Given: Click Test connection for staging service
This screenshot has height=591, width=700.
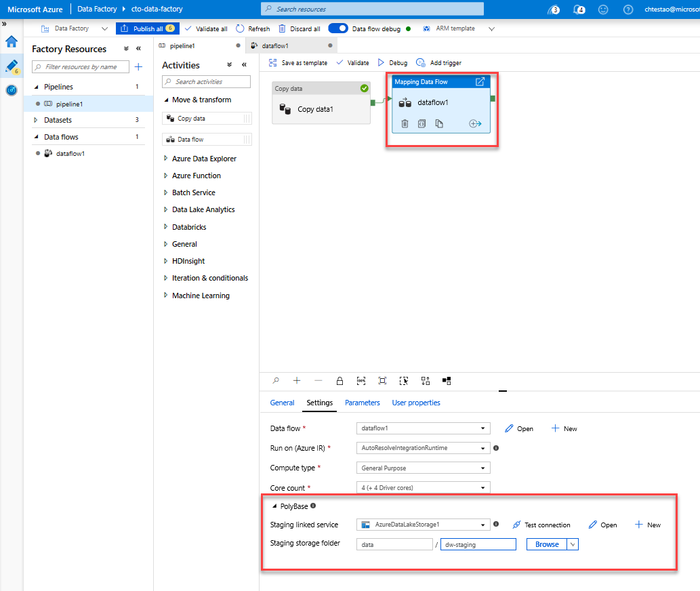Looking at the screenshot, I should (x=541, y=525).
